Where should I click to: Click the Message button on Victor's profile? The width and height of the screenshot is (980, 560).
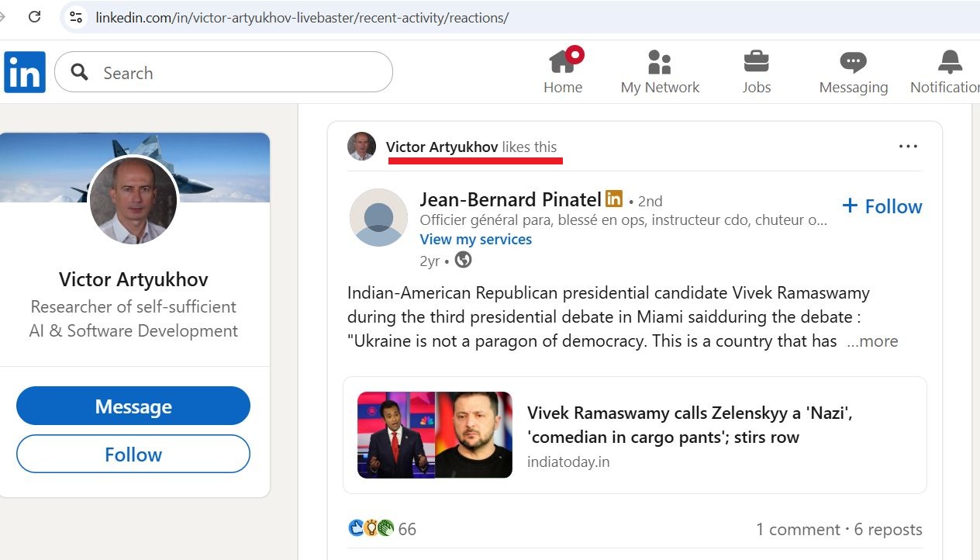pyautogui.click(x=133, y=406)
